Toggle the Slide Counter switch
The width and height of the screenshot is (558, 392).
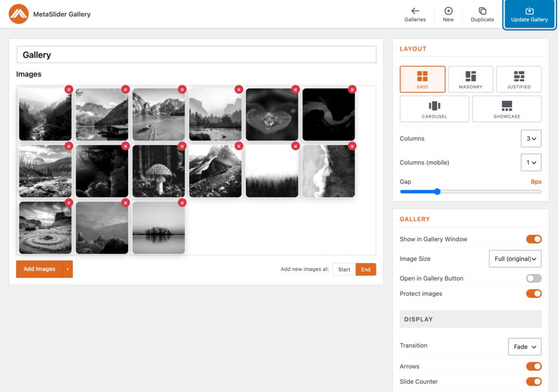[x=534, y=382]
